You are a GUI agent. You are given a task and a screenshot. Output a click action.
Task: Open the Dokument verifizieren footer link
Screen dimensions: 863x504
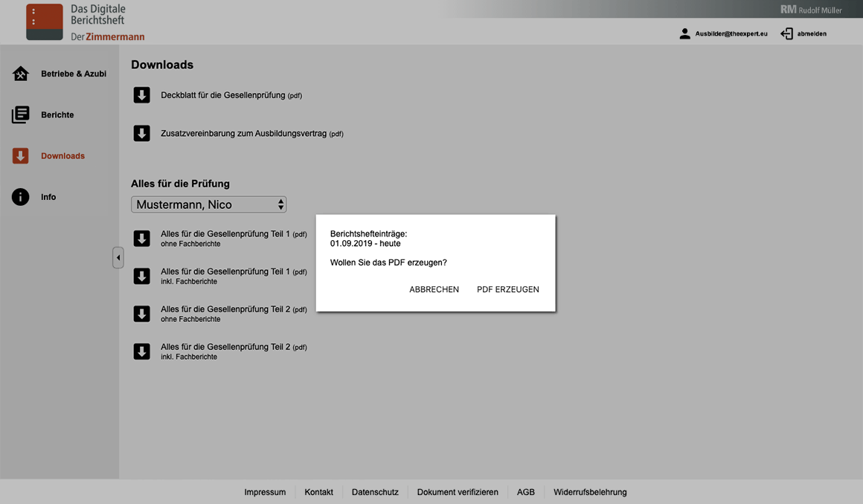coord(458,491)
